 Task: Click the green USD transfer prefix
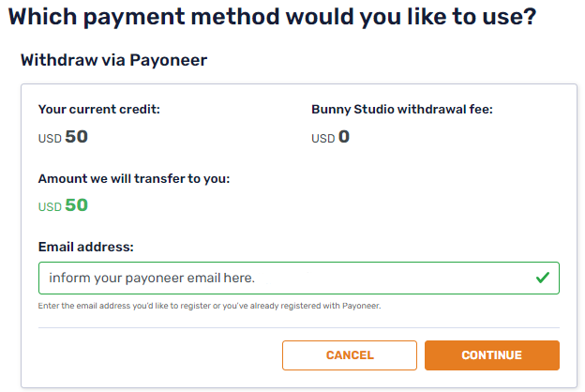(50, 207)
